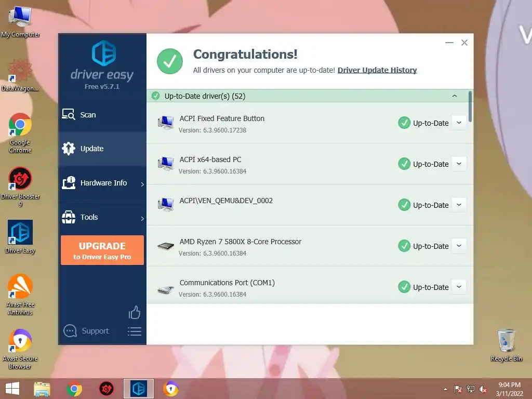Click UPGRADE to Driver Easy Pro button
532x399 pixels.
[x=102, y=250]
